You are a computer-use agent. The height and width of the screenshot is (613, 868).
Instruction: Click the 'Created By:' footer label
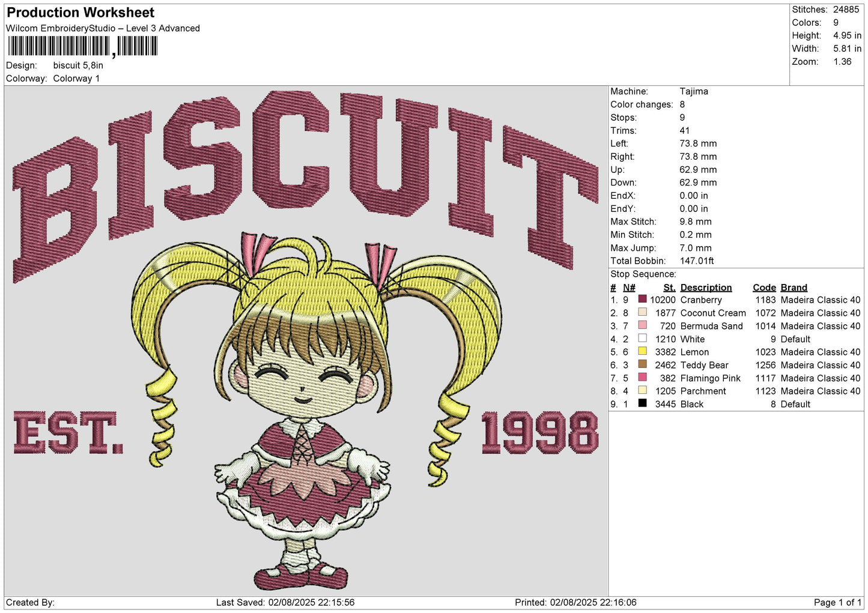30,602
